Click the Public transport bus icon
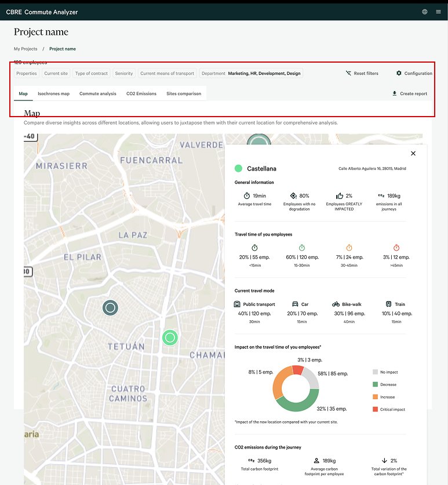The image size is (448, 485). [237, 304]
